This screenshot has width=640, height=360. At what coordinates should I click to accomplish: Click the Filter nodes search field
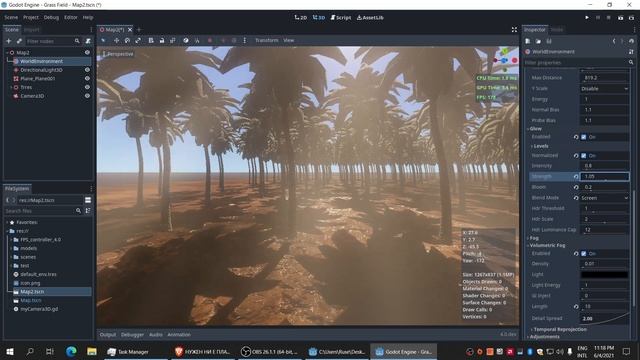[53, 41]
